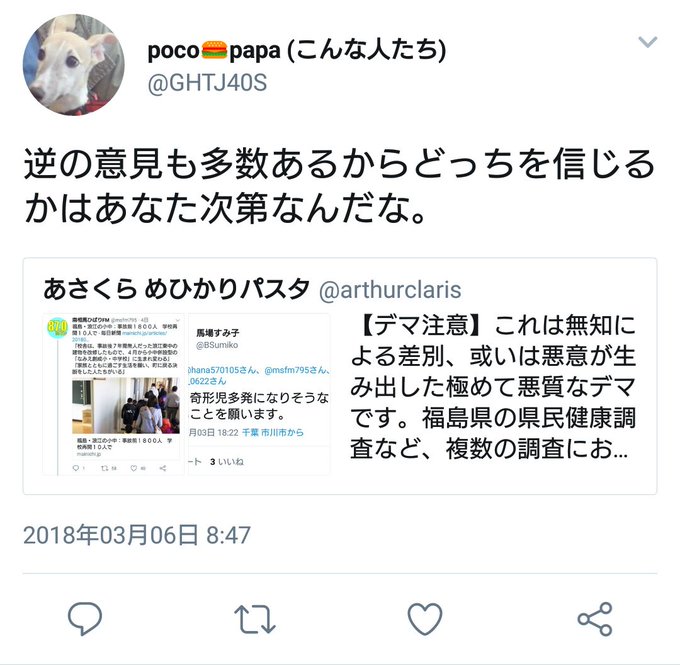Click the 2018年03月06日 8:47 timestamp
The height and width of the screenshot is (665, 680).
tap(137, 535)
